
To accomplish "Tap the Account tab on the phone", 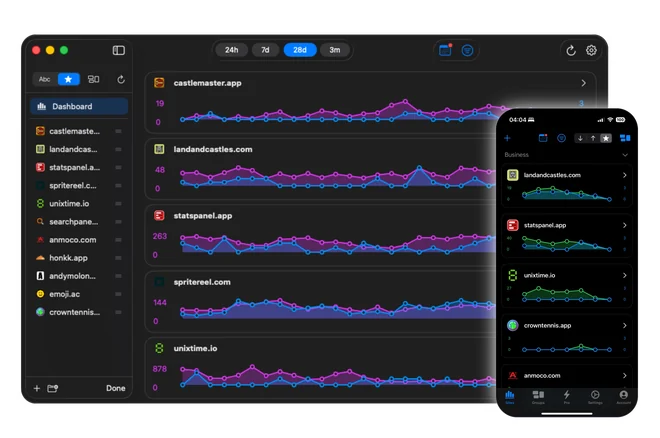I will pyautogui.click(x=623, y=397).
